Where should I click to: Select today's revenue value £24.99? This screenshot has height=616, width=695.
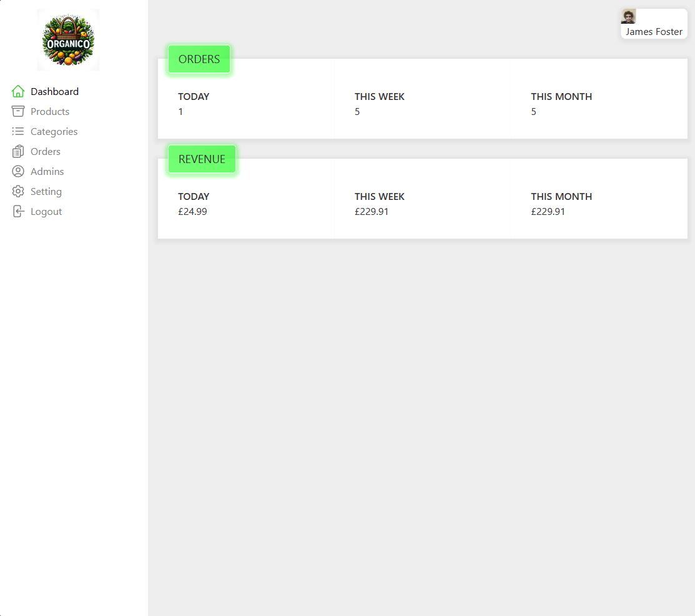[x=192, y=212]
